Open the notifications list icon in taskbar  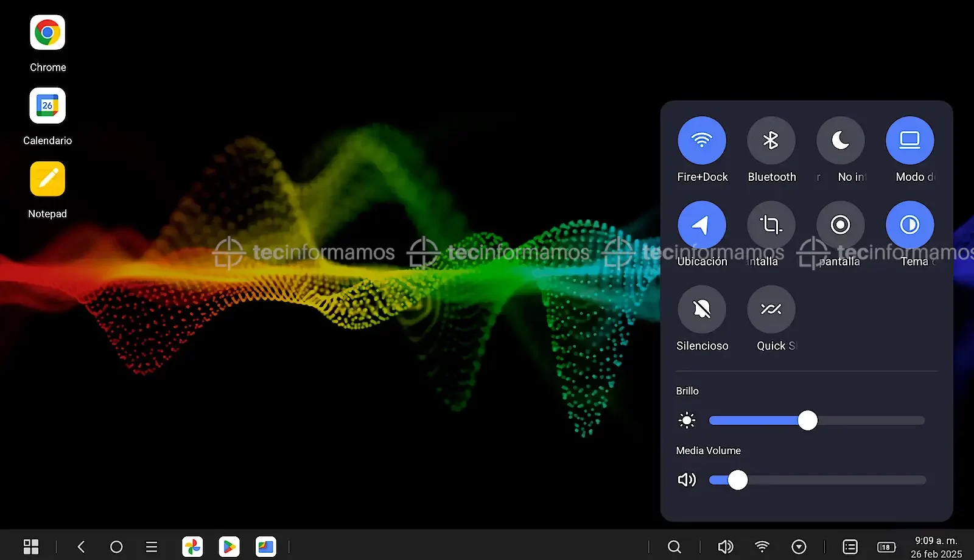(850, 547)
